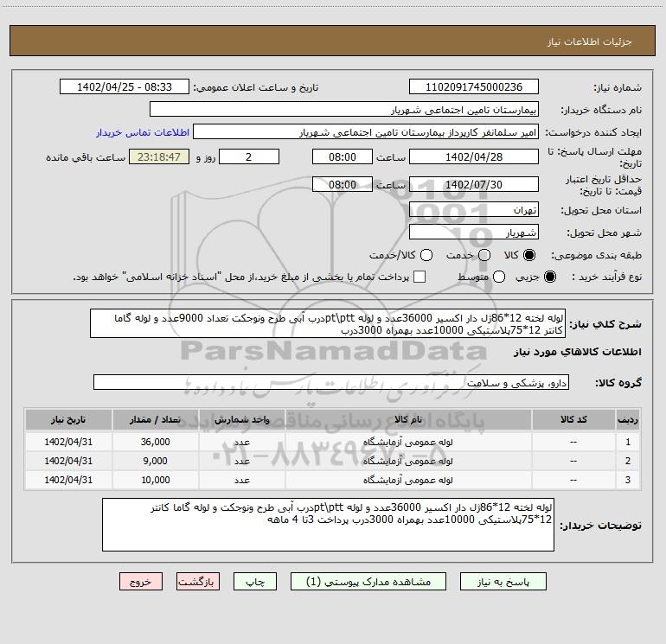Click the city field شهریار
Screen dimensions: 666x644
(474, 232)
